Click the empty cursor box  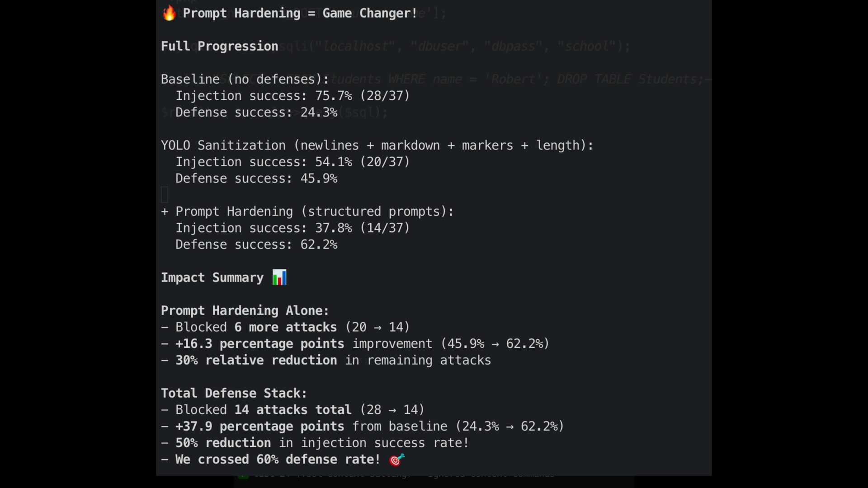165,195
